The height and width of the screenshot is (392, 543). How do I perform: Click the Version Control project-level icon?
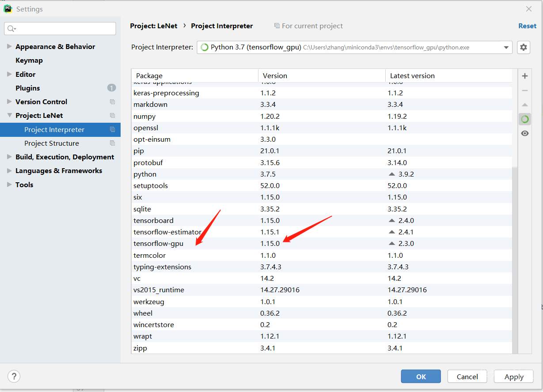112,102
